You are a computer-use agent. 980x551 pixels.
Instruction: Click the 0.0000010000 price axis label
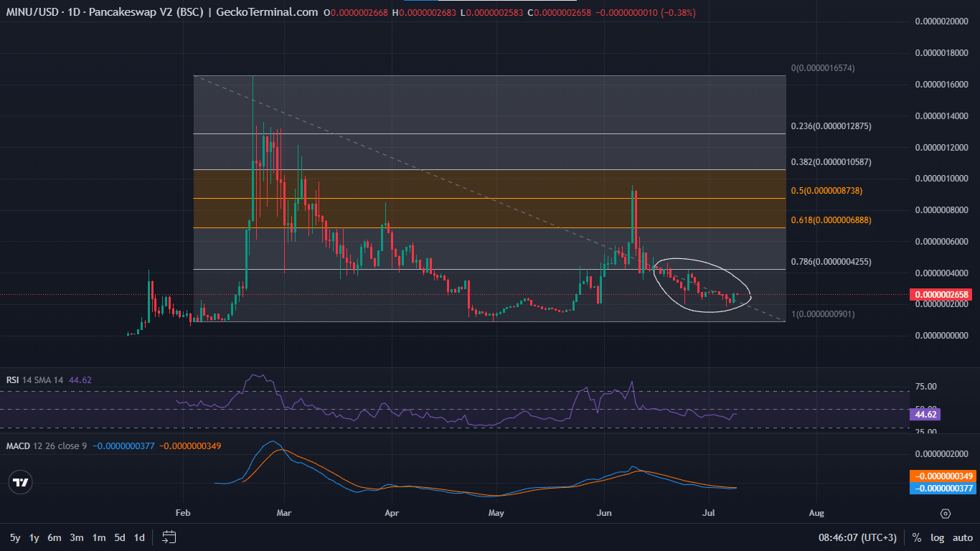942,178
